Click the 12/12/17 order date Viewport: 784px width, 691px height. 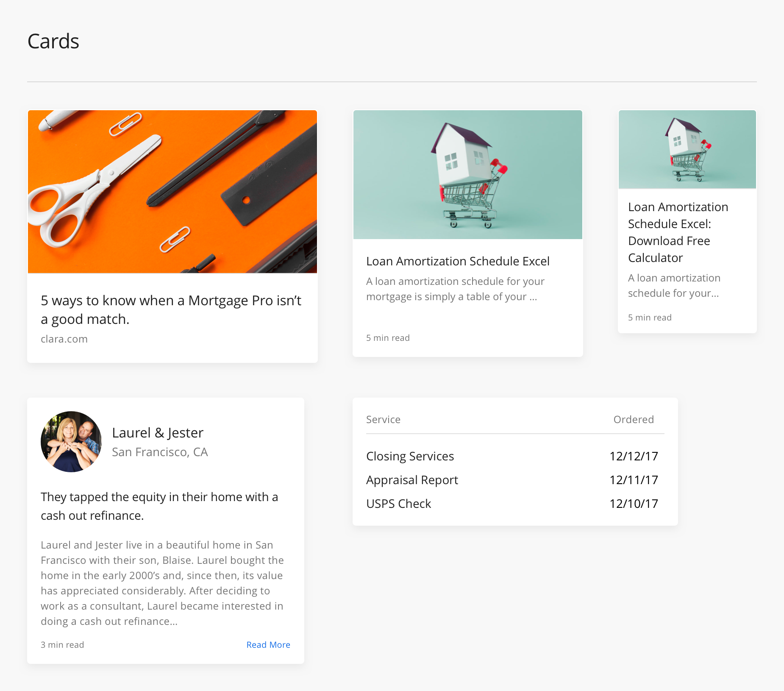[x=634, y=456]
